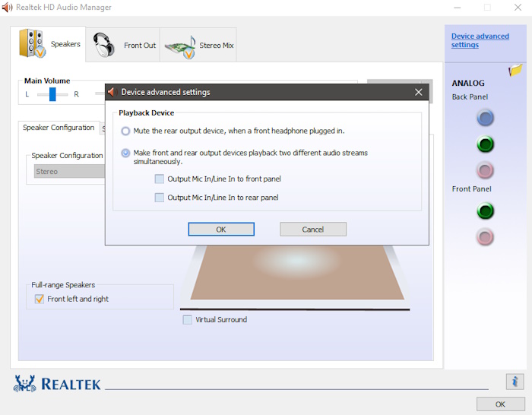Click Cancel in Device advanced settings dialog
The height and width of the screenshot is (415, 532).
313,230
